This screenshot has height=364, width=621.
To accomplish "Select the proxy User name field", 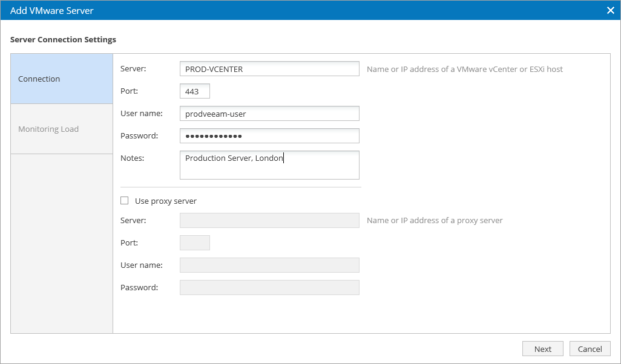I will (x=269, y=265).
